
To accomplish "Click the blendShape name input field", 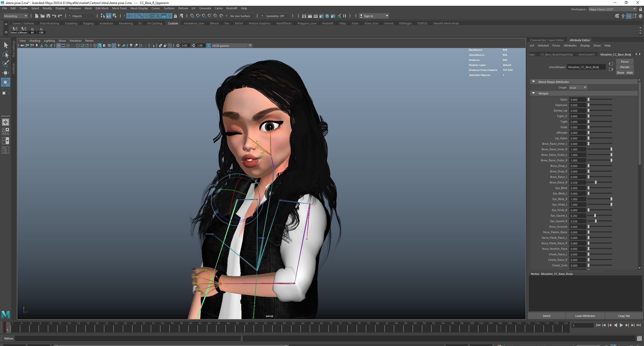I will pos(586,67).
